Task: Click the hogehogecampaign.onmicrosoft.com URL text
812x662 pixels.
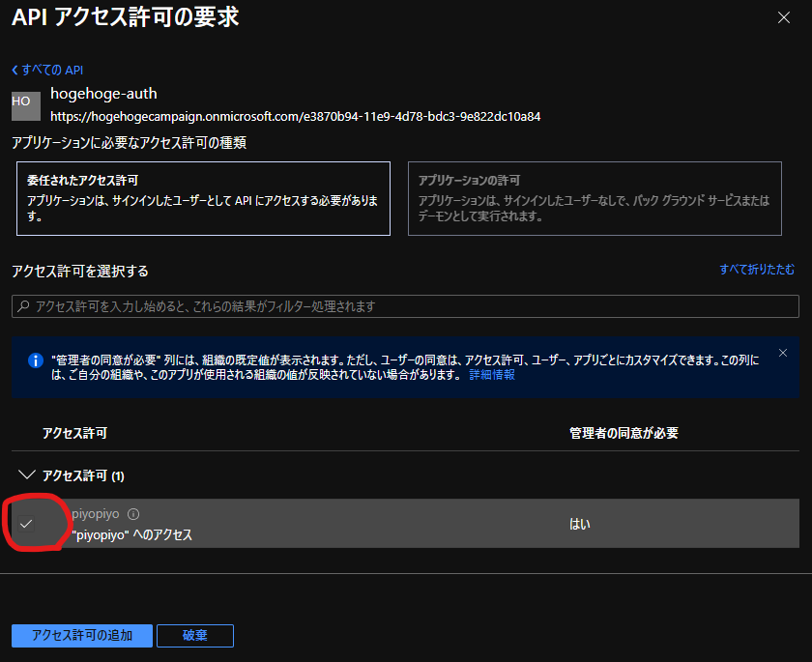Action: (x=295, y=117)
